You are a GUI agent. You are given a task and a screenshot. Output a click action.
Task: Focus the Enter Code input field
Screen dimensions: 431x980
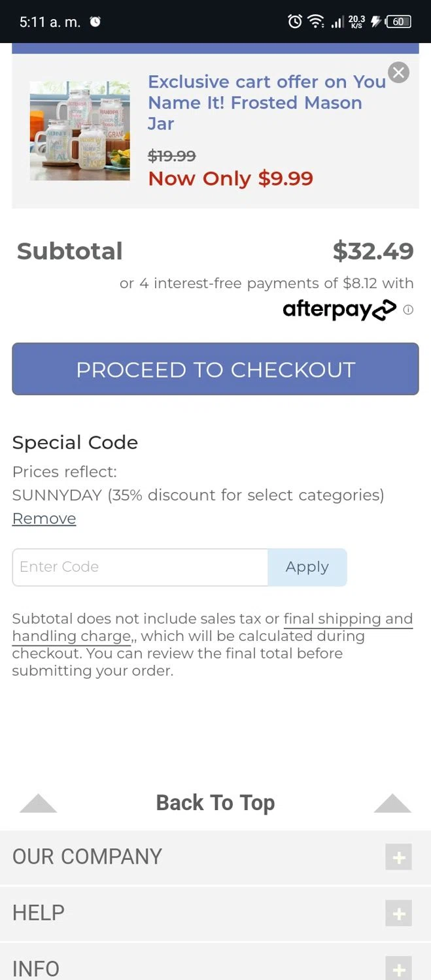click(140, 567)
